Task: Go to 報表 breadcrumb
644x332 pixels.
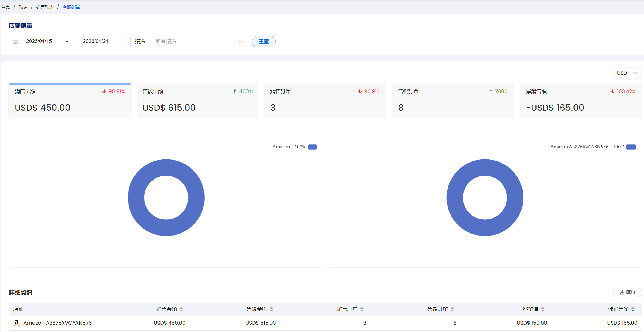Action: click(23, 7)
